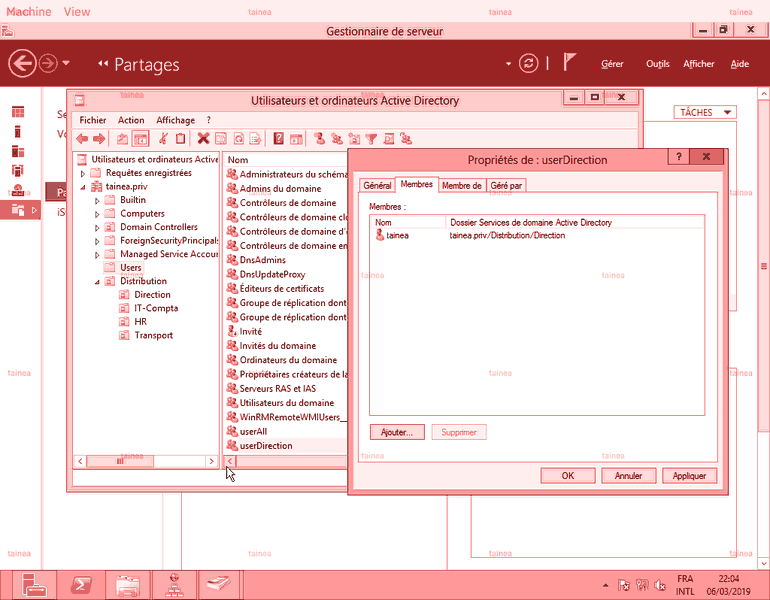The width and height of the screenshot is (770, 600).
Task: Launch PowerShell from the taskbar
Action: coord(81,585)
